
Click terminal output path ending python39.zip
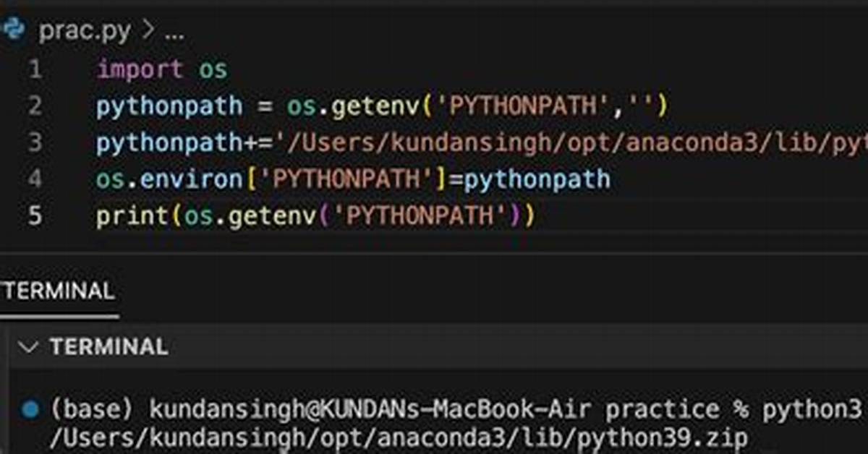(x=399, y=439)
